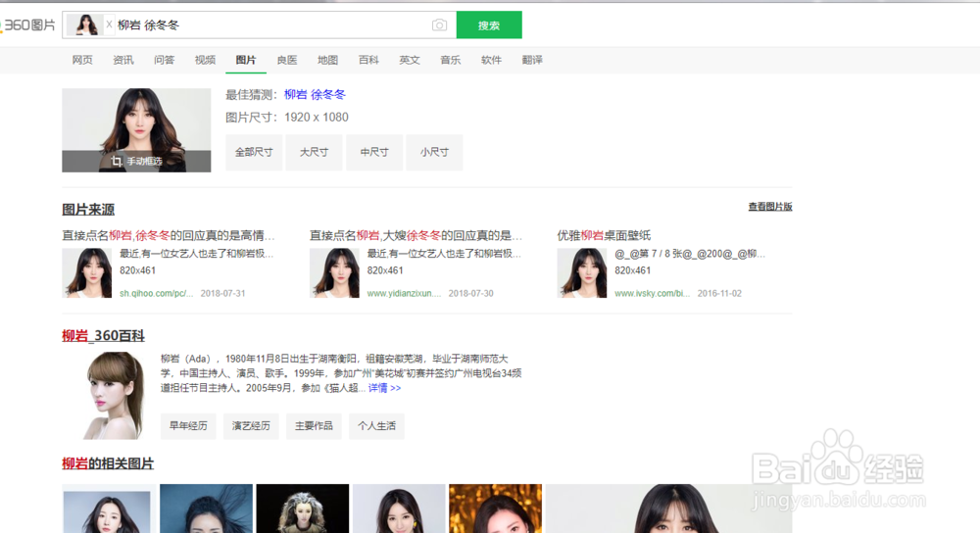This screenshot has width=980, height=533.
Task: Click thumbnail beside www.yidianzixun source
Action: (x=334, y=272)
